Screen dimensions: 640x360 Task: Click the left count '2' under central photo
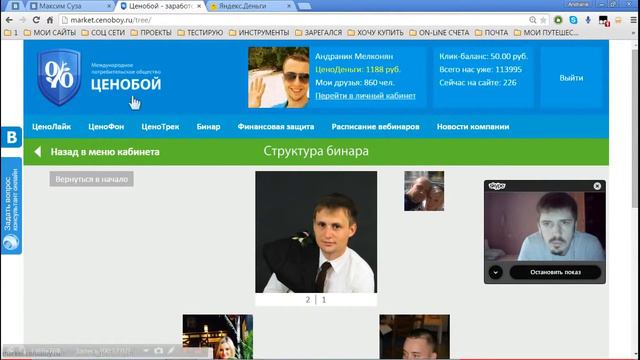[308, 300]
